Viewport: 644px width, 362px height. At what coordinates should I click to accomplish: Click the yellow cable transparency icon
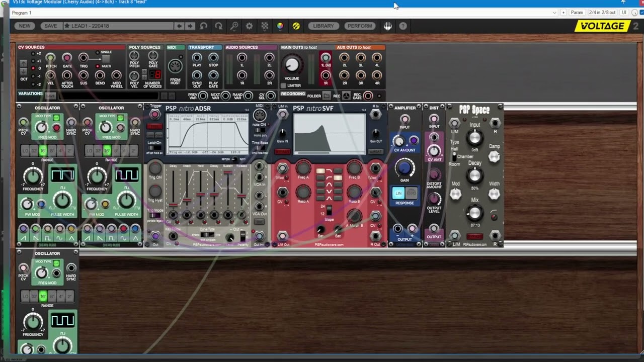[296, 26]
